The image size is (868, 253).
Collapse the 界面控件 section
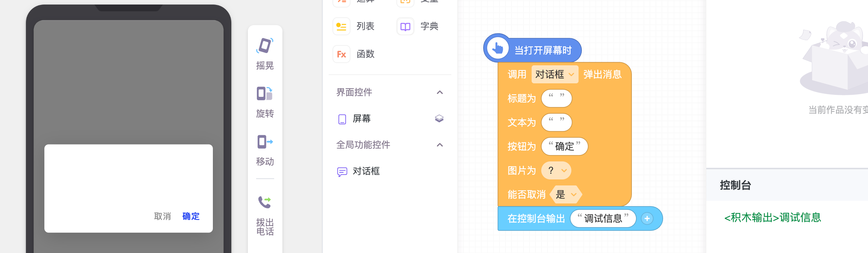tap(440, 92)
